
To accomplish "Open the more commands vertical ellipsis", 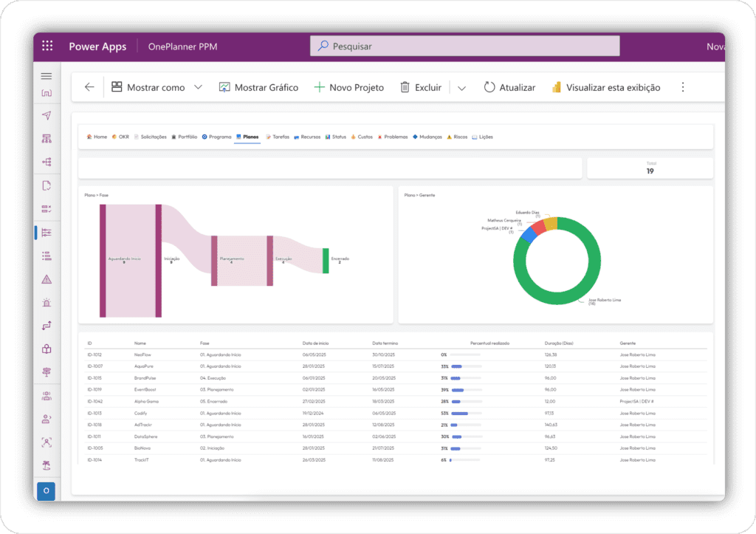I will [x=682, y=87].
